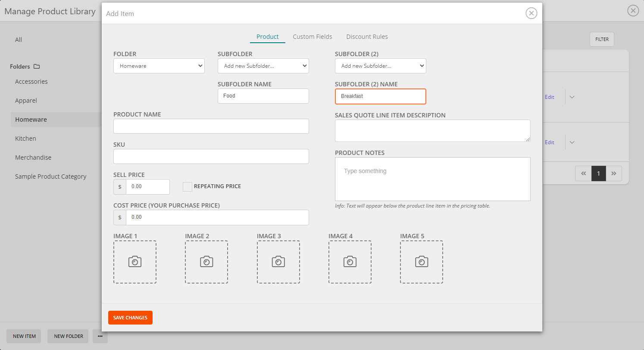Image resolution: width=644 pixels, height=350 pixels.
Task: Click the Image 5 camera upload icon
Action: tap(422, 262)
